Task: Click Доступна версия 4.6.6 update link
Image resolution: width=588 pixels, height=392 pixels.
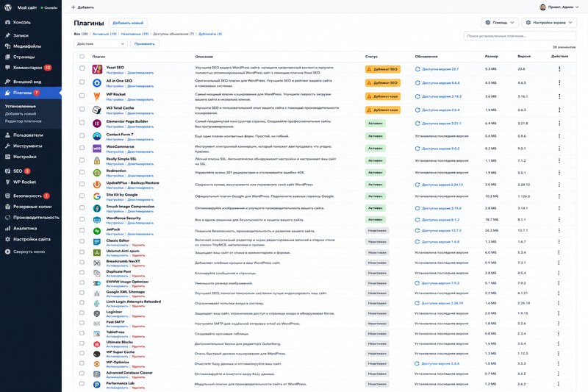Action: (440, 83)
